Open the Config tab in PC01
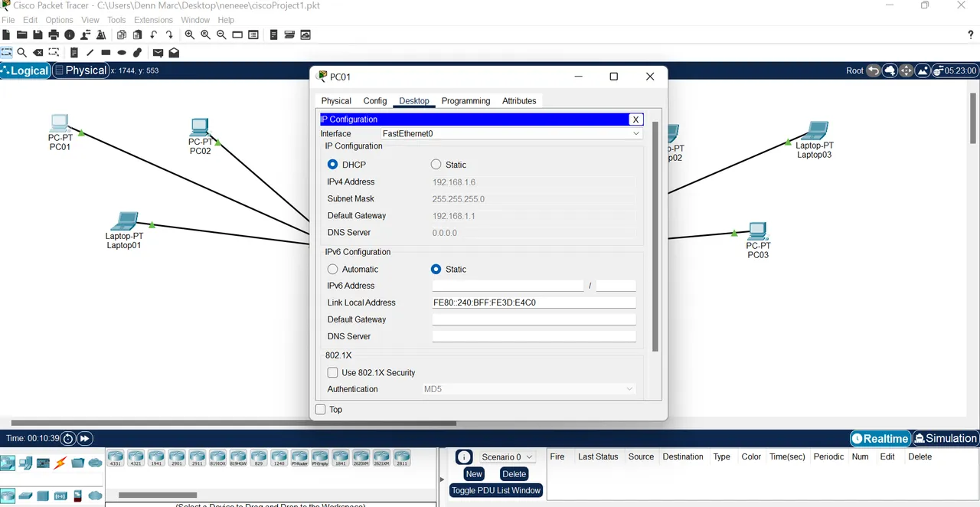Image resolution: width=980 pixels, height=507 pixels. [375, 101]
